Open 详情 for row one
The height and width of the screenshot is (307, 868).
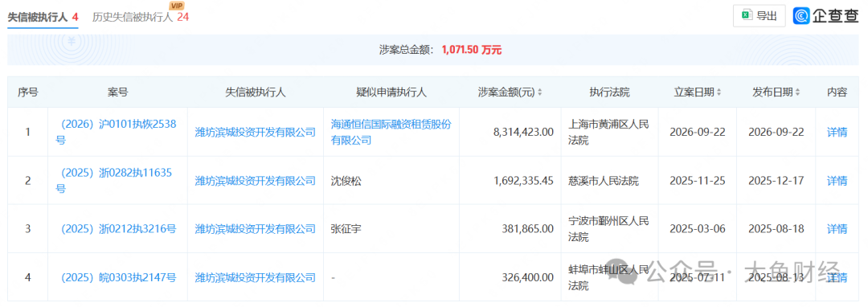(837, 133)
